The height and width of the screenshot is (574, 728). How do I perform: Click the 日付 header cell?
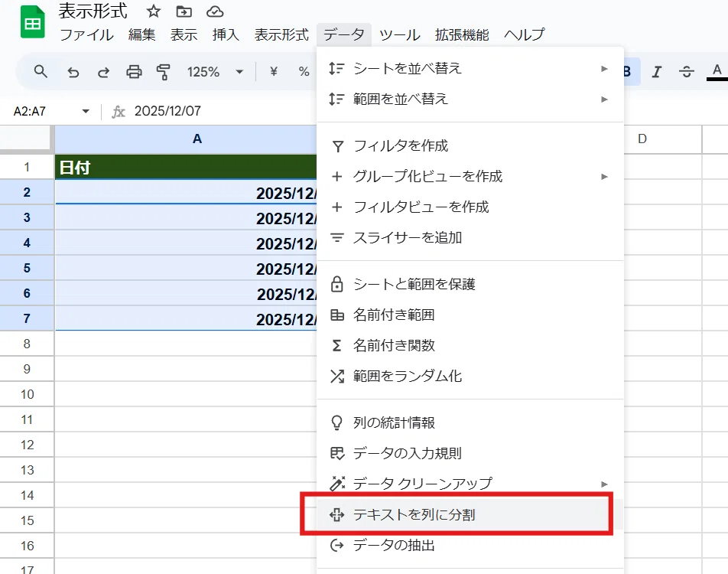[186, 167]
